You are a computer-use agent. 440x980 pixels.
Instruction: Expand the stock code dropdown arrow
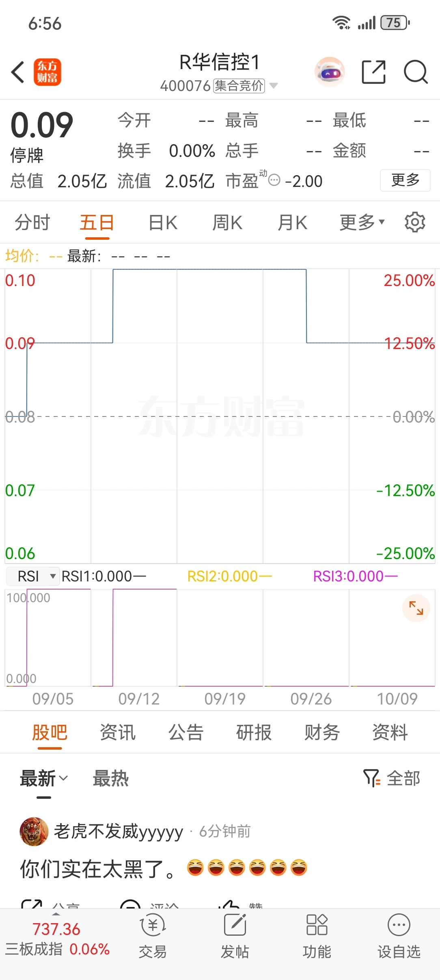tap(274, 86)
